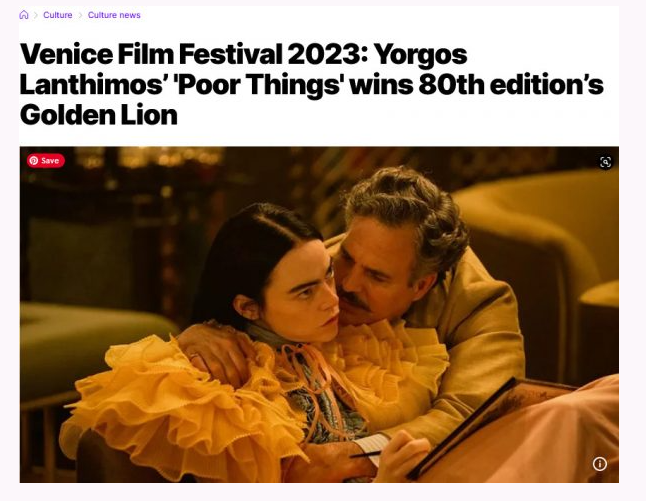This screenshot has width=646, height=501.
Task: Go to the home page via breadcrumb house icon
Action: [24, 15]
